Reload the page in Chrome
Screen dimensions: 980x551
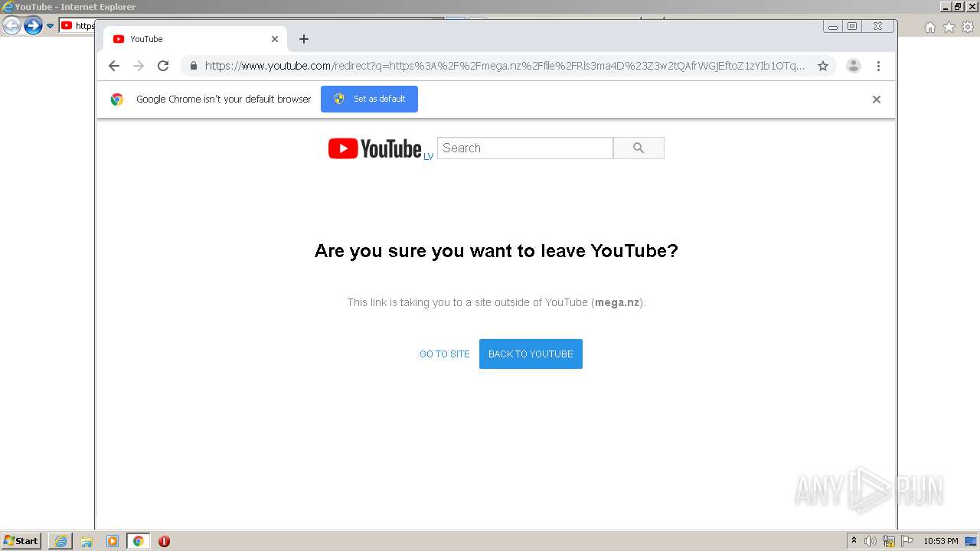(x=163, y=66)
